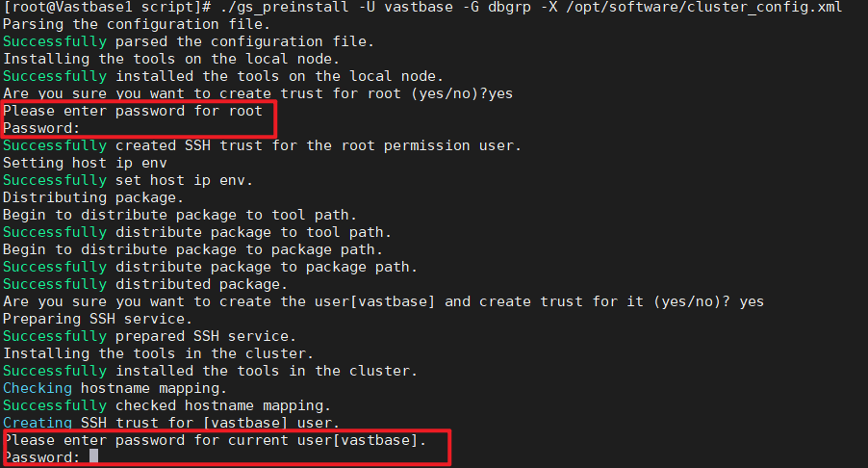The image size is (868, 468).
Task: Click 'Please enter password for current user[vastbase]' line
Action: pyautogui.click(x=215, y=440)
